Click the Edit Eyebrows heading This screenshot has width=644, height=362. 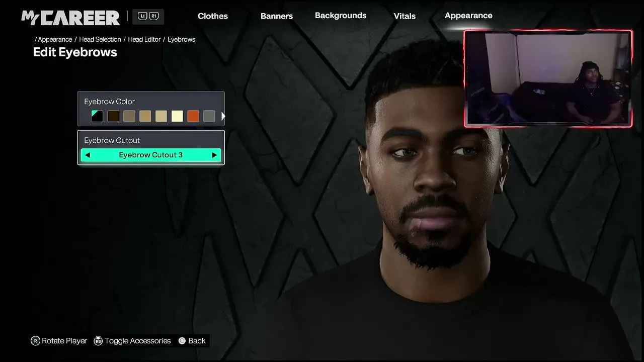coord(75,52)
